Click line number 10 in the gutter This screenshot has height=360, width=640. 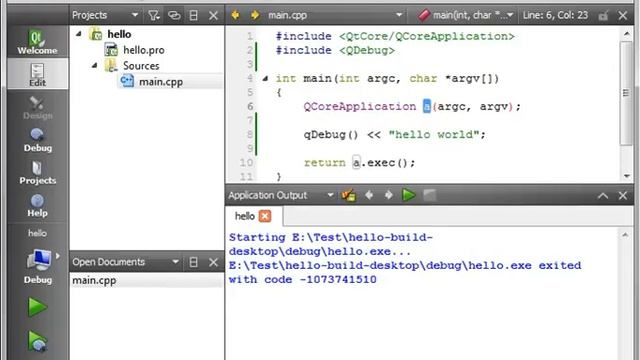point(246,162)
